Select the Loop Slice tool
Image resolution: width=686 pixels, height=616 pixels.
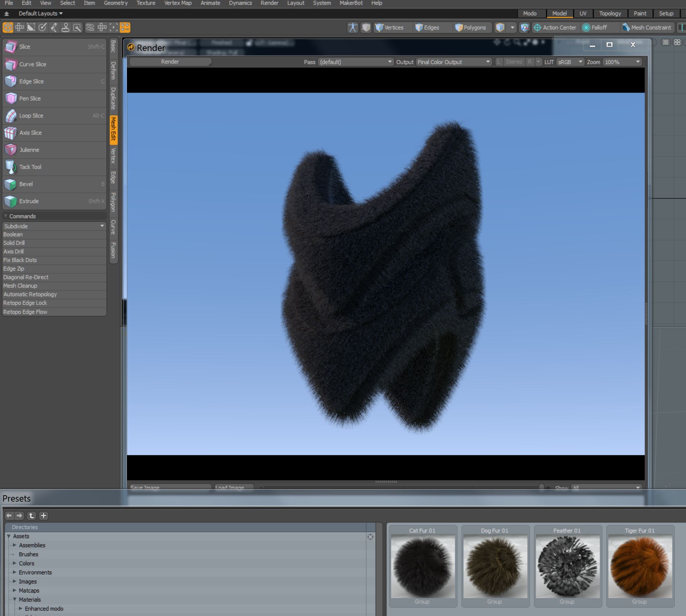31,116
